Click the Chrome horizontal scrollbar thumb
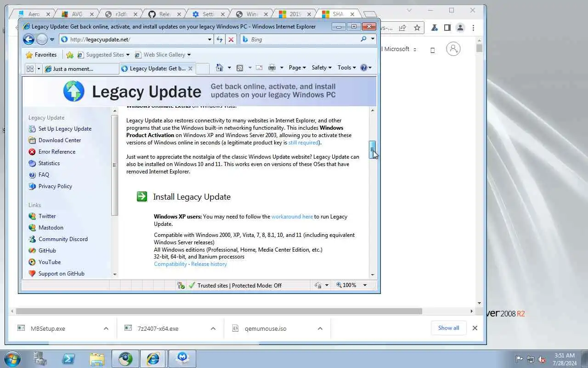 (219, 311)
